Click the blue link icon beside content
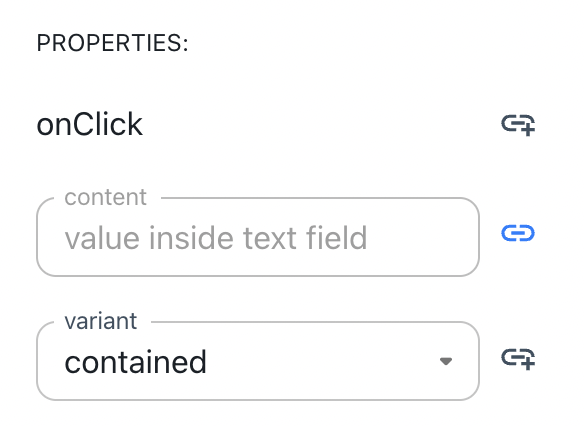 [518, 233]
